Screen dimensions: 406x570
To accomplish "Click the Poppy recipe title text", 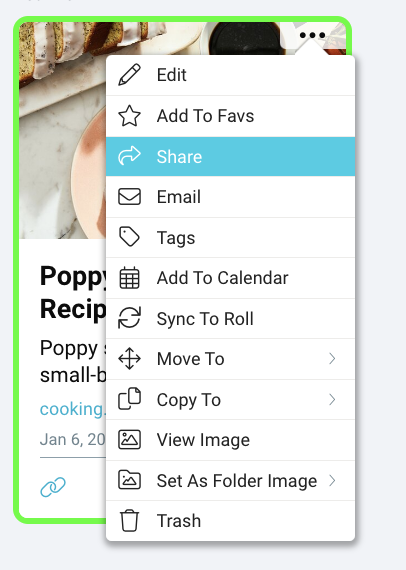I will point(73,293).
